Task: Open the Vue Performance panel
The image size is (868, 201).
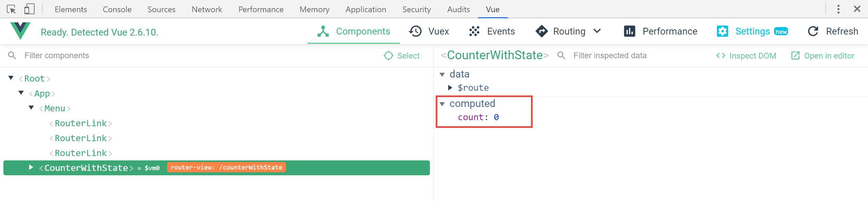Action: 660,31
